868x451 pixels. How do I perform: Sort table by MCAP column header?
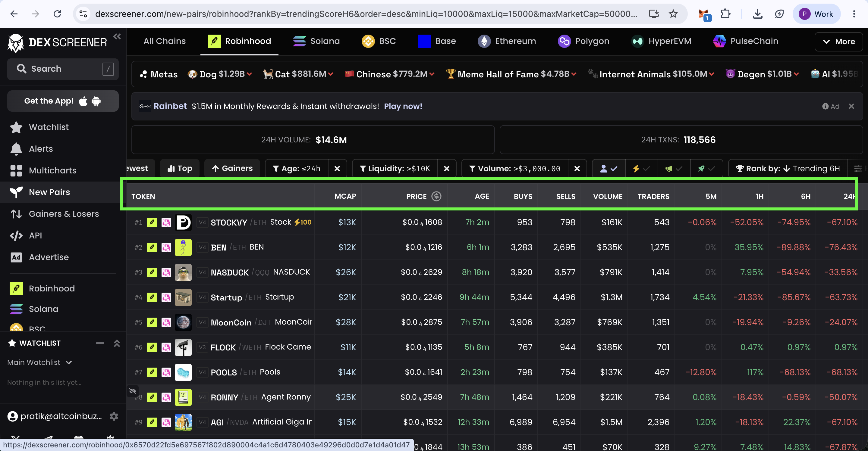[x=345, y=197]
